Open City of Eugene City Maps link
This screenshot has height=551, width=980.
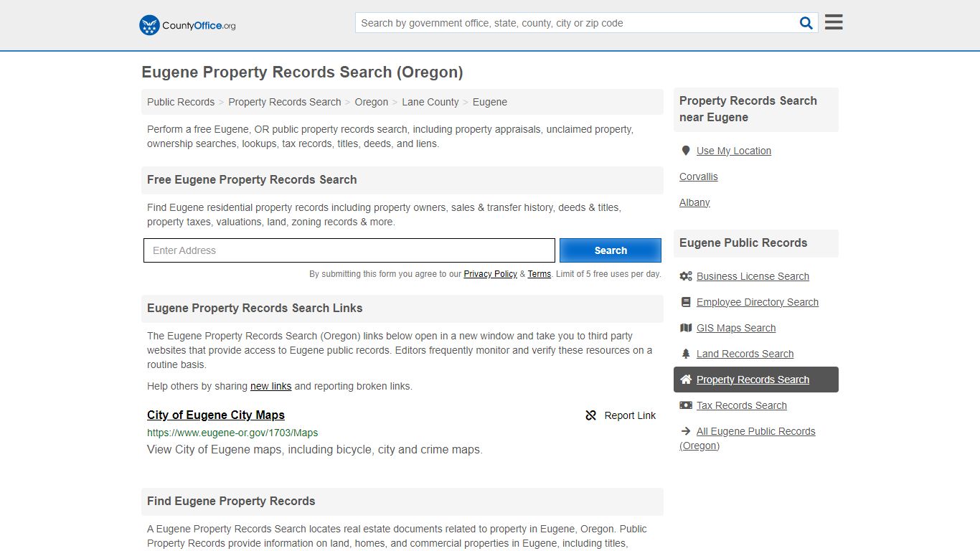point(216,415)
